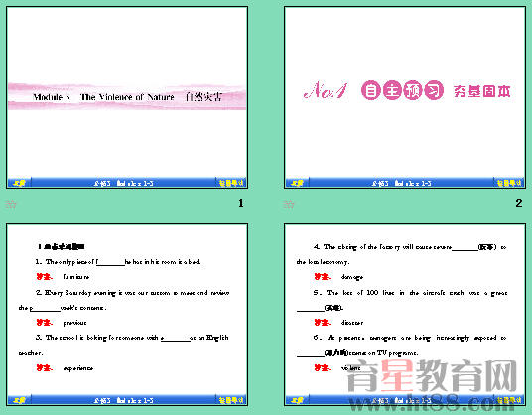The height and width of the screenshot is (415, 532).
Task: Click the animation star icon under slide 2
Action: pos(289,205)
